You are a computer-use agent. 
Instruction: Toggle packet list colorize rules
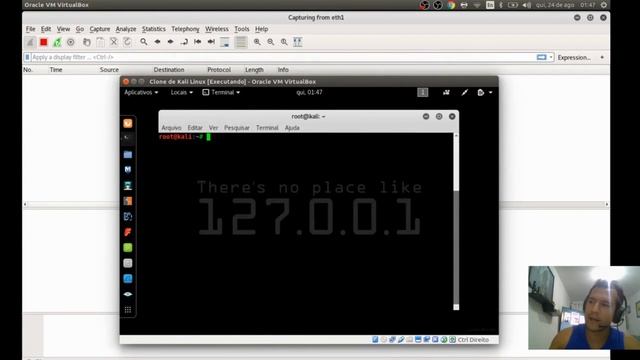click(x=241, y=42)
